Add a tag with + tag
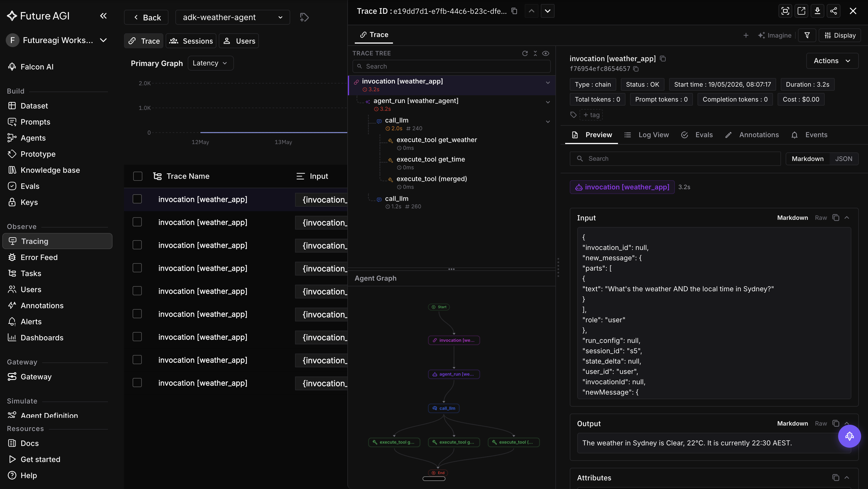The width and height of the screenshot is (868, 489). [591, 115]
